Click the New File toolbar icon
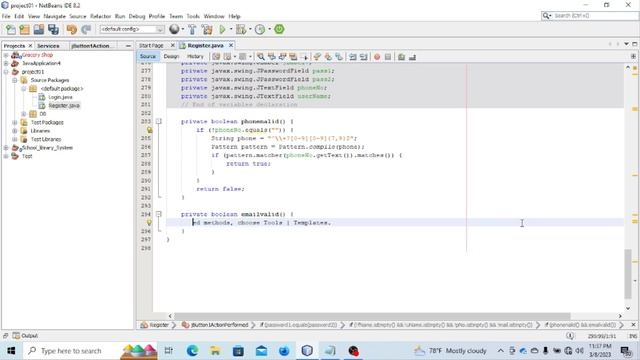Viewport: 640px width, 360px height. click(x=11, y=29)
